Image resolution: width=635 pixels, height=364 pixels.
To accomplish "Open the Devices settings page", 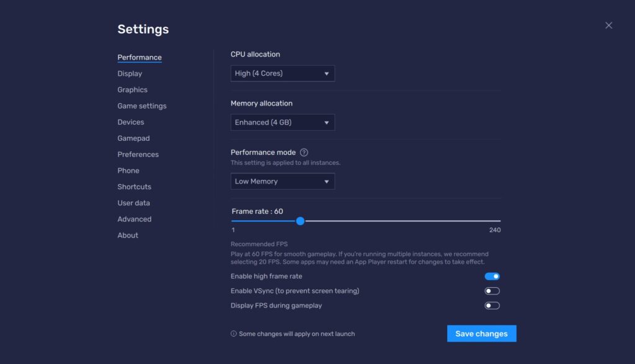I will click(x=130, y=122).
